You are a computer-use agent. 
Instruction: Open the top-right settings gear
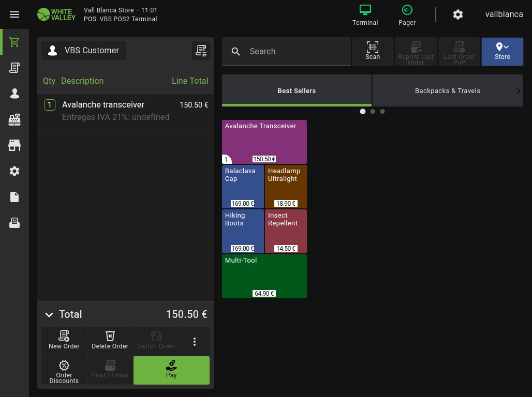point(457,14)
